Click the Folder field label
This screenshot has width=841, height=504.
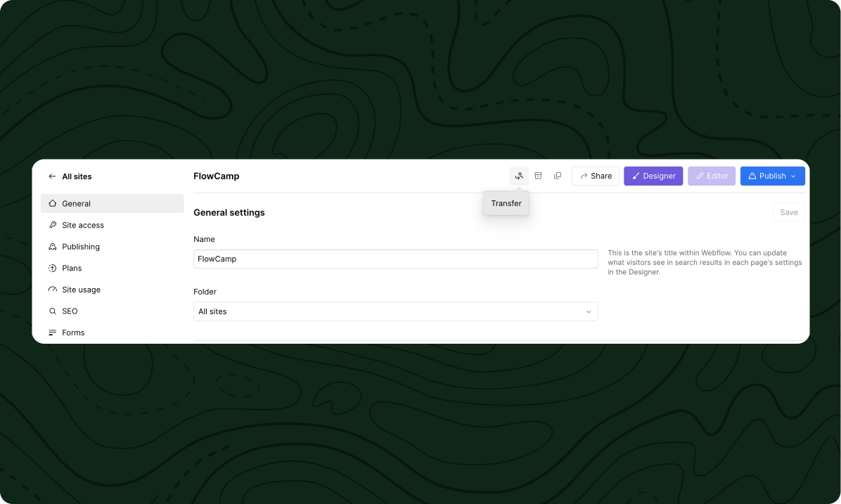point(205,292)
